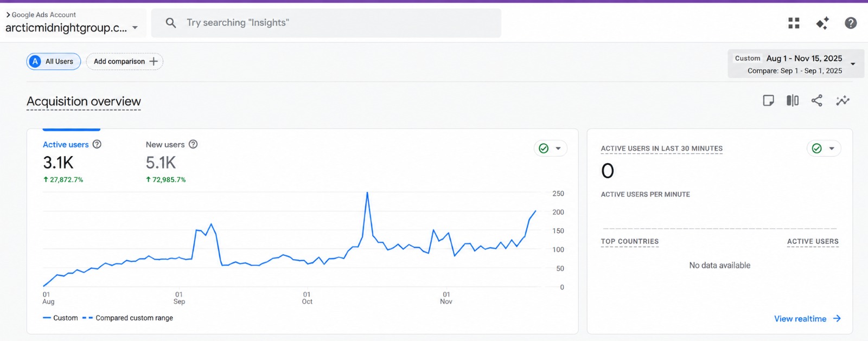Click the 01 Nov axis label
The width and height of the screenshot is (868, 341).
click(x=446, y=298)
